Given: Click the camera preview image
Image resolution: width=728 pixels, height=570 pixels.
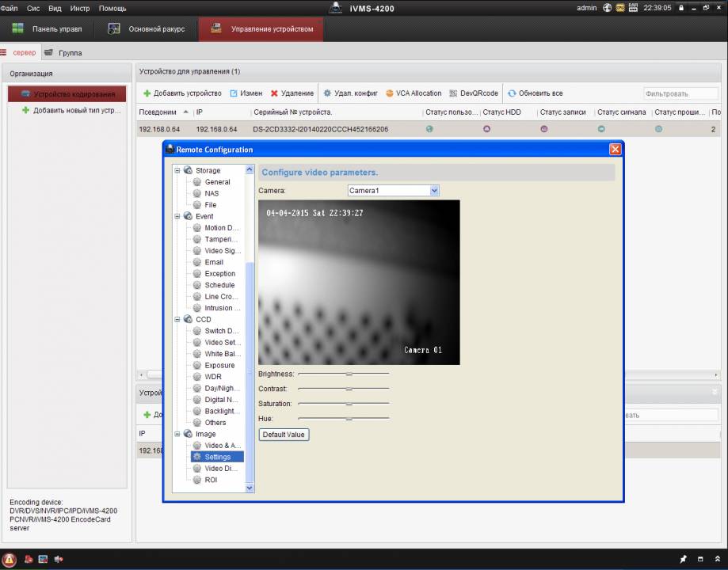Looking at the screenshot, I should pos(359,282).
